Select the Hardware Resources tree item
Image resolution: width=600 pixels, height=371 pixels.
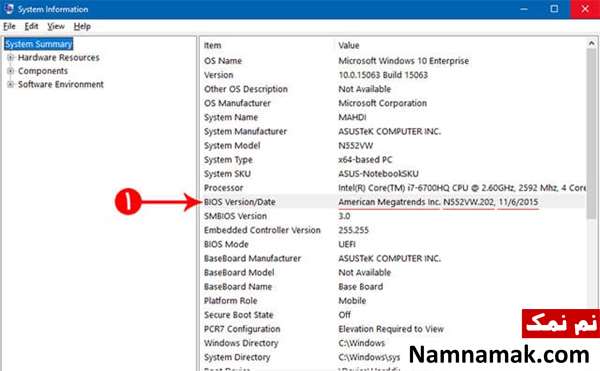[x=59, y=57]
